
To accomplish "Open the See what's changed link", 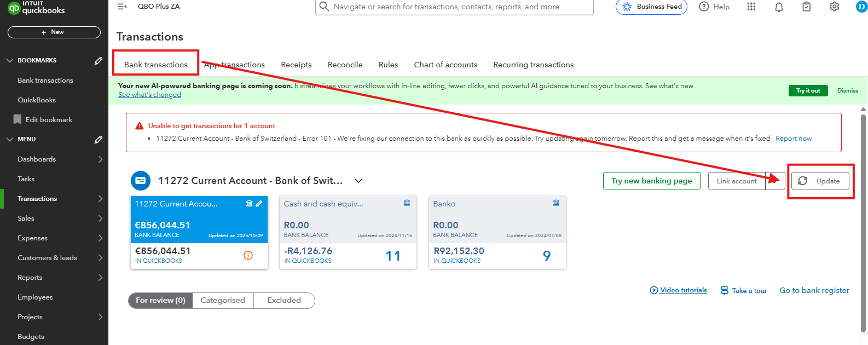I will 149,94.
